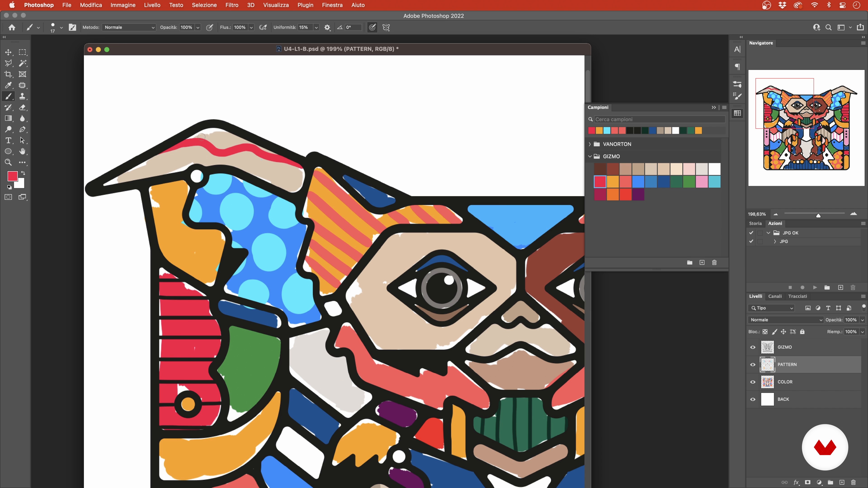Hide the GIZMO layer

(753, 347)
